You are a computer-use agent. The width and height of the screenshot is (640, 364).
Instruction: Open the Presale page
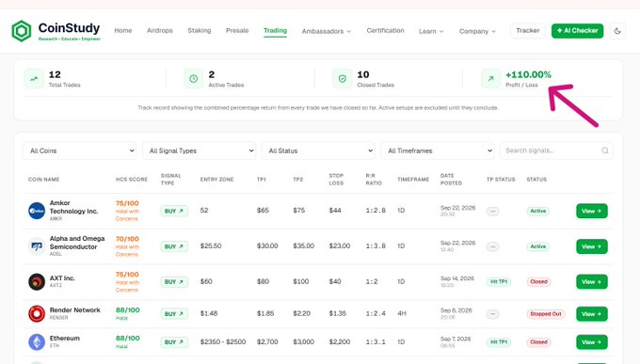click(x=237, y=31)
